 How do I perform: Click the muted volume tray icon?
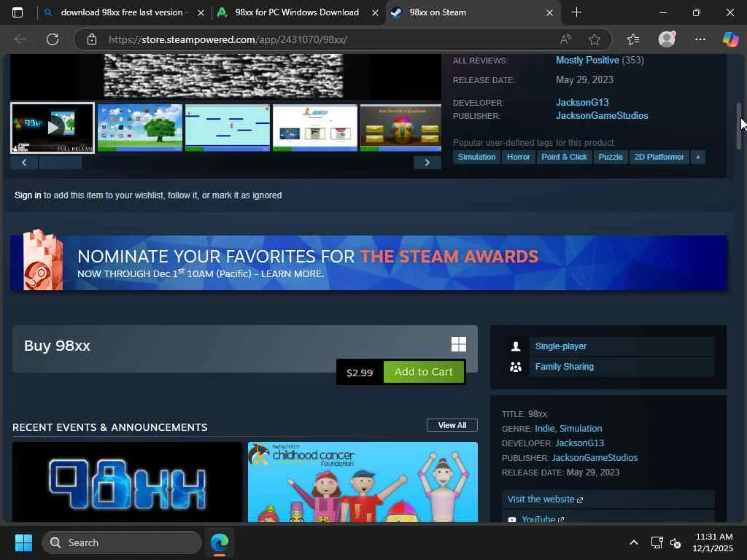pos(675,542)
